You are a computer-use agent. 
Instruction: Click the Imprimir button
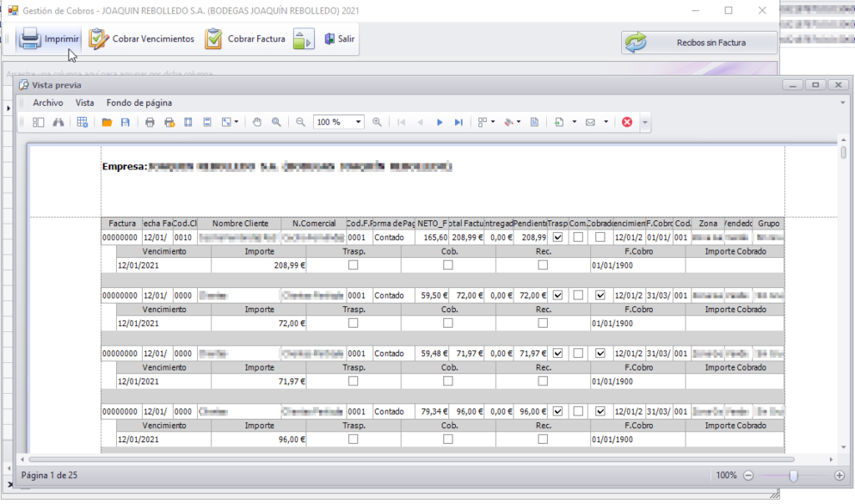click(49, 39)
